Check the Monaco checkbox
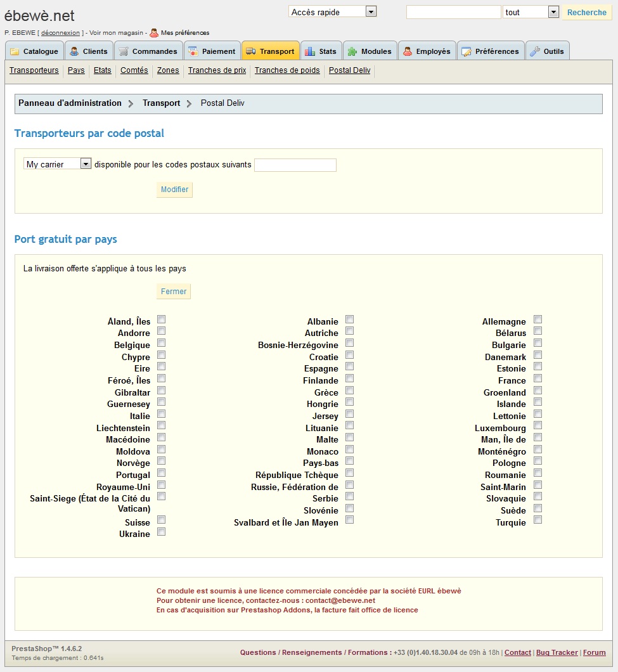 click(x=350, y=449)
